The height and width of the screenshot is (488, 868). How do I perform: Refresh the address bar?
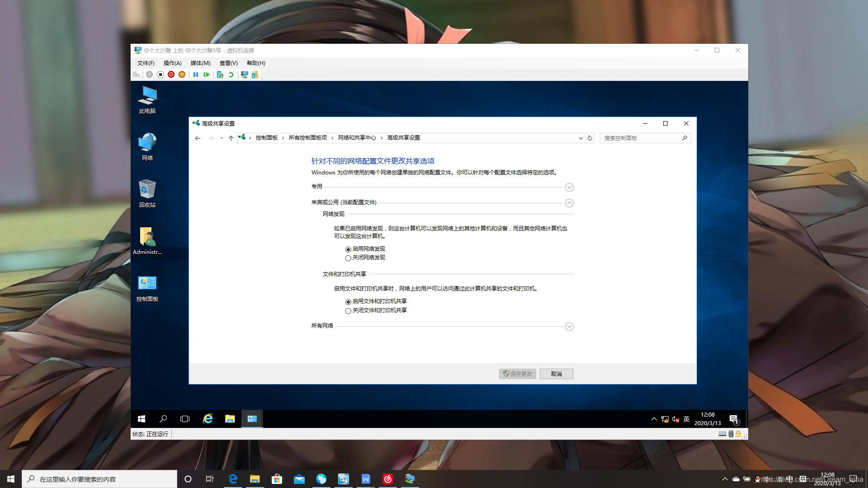tap(590, 138)
